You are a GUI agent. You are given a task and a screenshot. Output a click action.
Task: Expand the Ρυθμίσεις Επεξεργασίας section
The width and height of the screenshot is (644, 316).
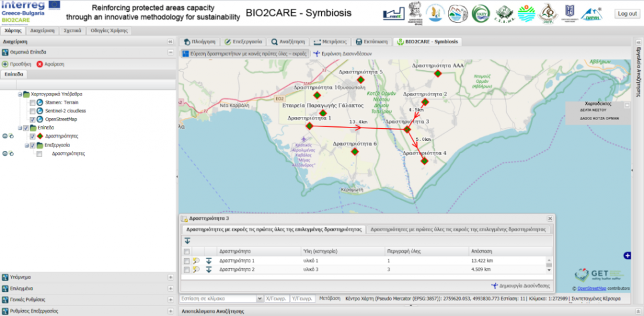pos(170,311)
